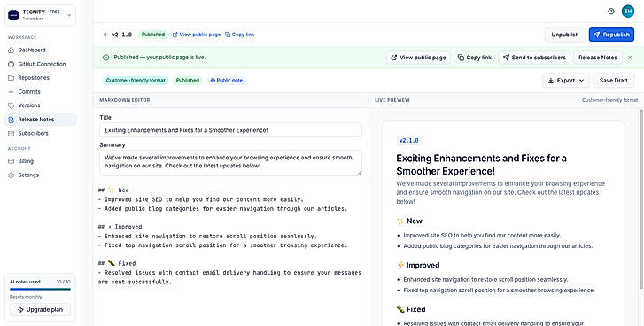Click the '10 / 10' usage count

(x=63, y=282)
